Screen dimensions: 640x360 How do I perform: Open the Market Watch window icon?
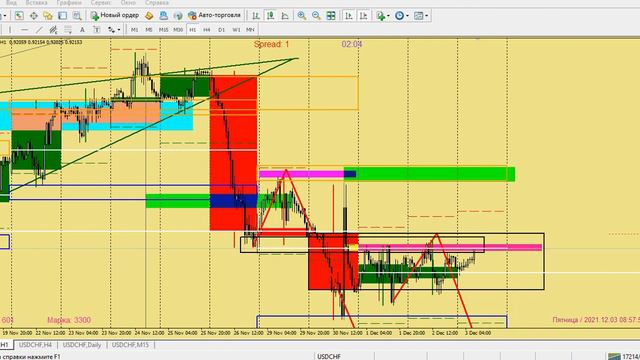(19, 16)
